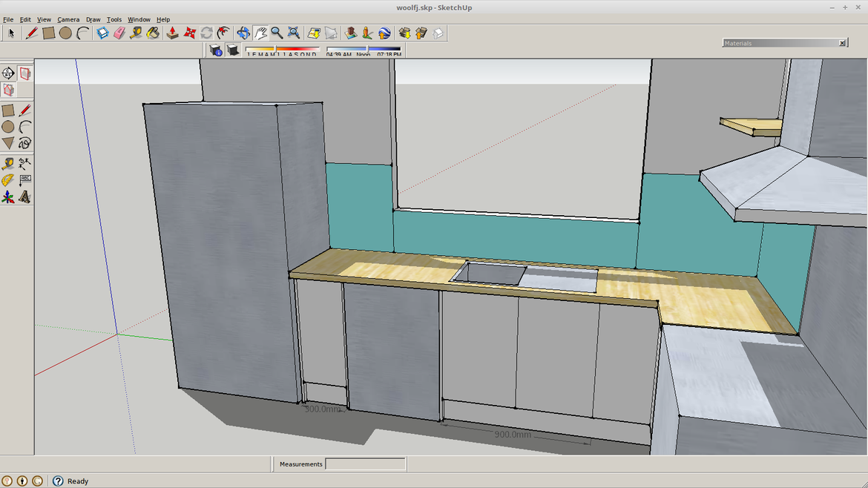
Task: Toggle shadows on or off
Action: pyautogui.click(x=232, y=50)
